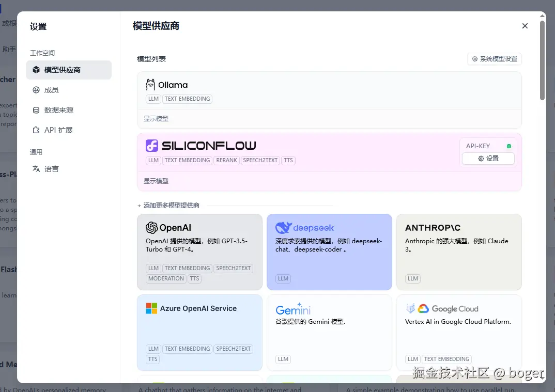Click the API-KEY label
Viewport: 555px width, 392px height.
pos(478,146)
